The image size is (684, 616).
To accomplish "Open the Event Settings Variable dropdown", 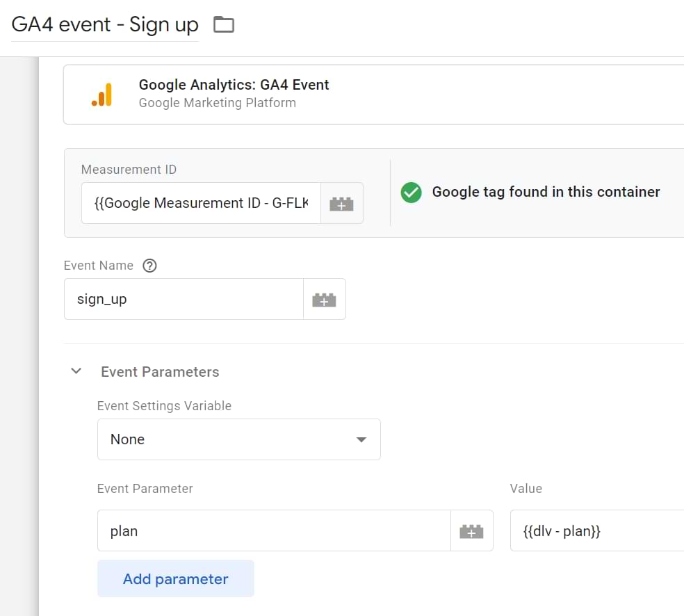I will tap(238, 439).
